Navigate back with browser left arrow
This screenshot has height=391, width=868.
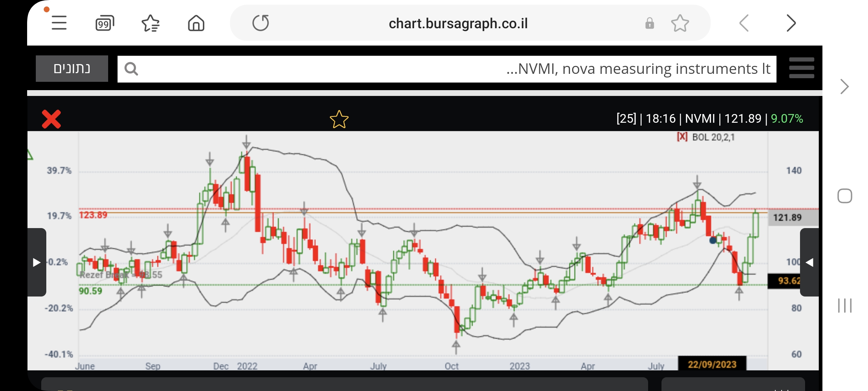pos(744,24)
